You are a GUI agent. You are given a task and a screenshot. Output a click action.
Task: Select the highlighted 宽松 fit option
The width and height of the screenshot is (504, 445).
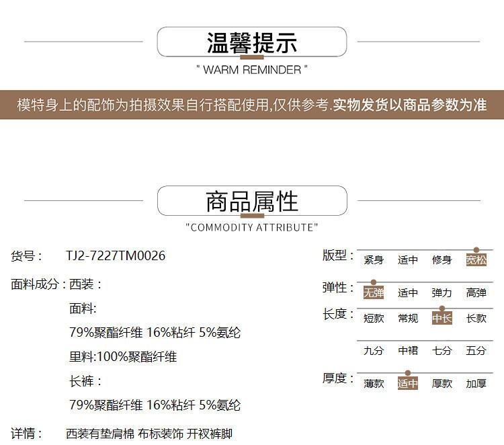point(476,259)
